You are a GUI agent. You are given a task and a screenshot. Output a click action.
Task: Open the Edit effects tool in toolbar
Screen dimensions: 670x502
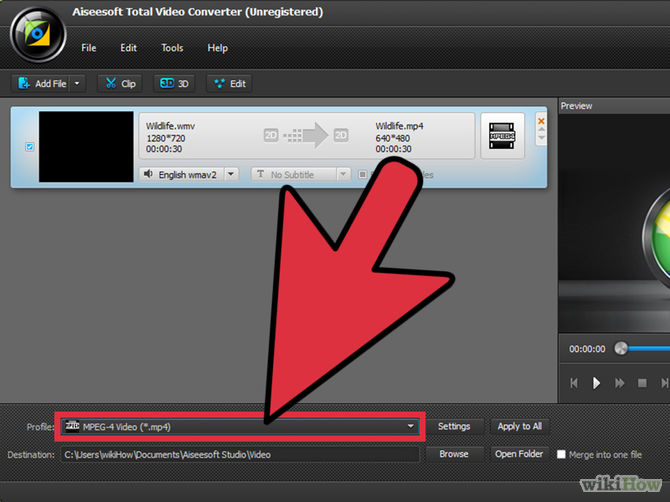pyautogui.click(x=230, y=83)
